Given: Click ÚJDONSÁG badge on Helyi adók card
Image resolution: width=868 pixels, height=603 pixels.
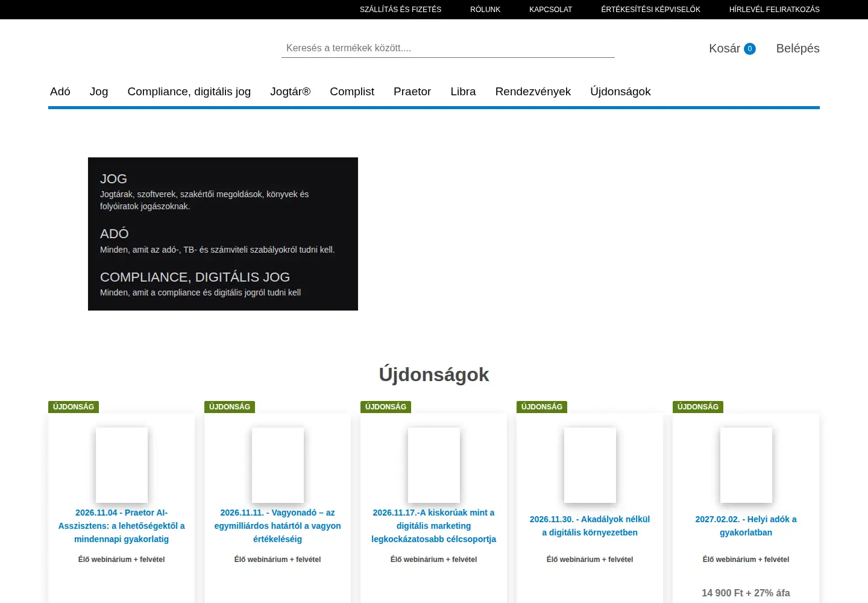Looking at the screenshot, I should [698, 407].
